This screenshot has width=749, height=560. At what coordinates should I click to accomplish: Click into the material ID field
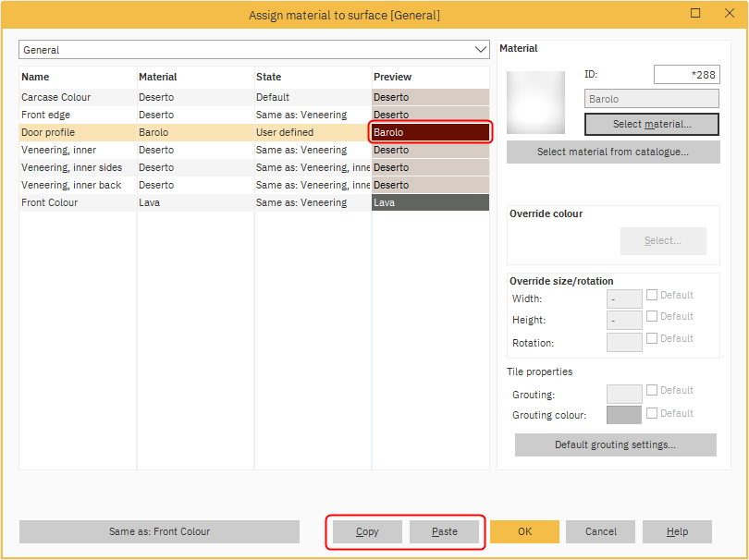click(x=686, y=75)
